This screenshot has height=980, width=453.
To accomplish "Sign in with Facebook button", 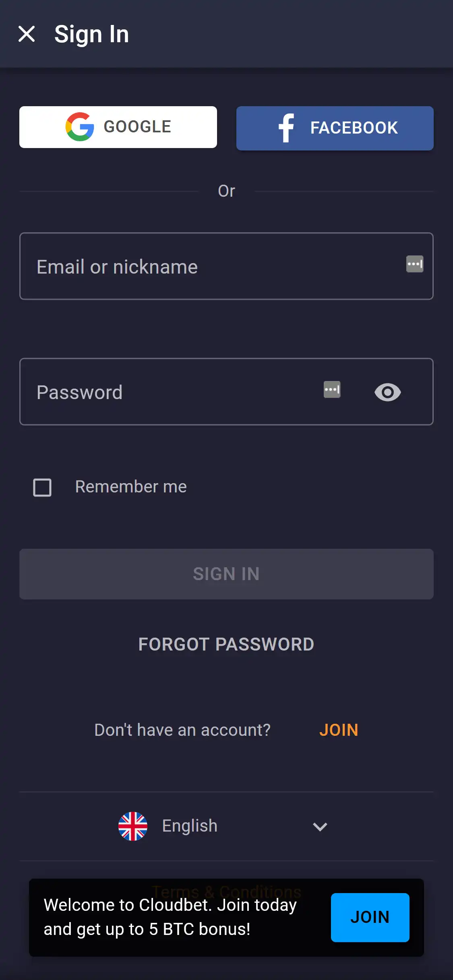I will 335,128.
